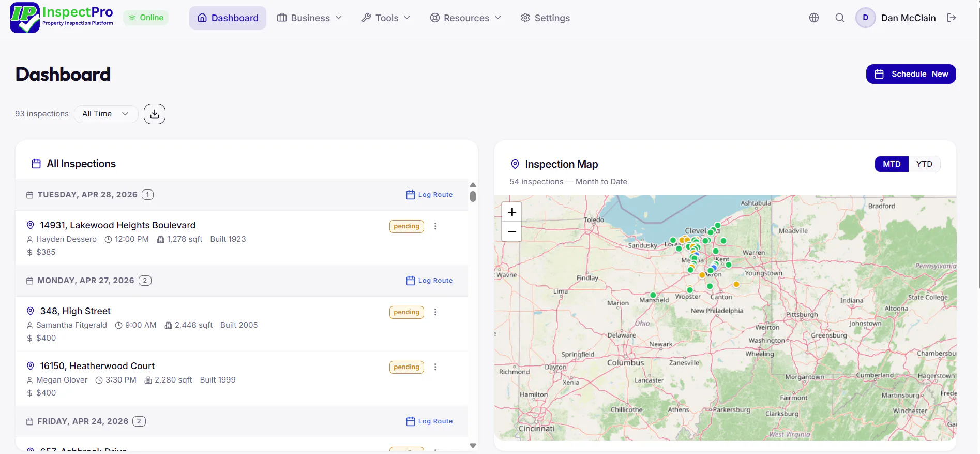The width and height of the screenshot is (980, 454).
Task: Log Route for Monday, Apr 27, 2026
Action: tap(429, 281)
